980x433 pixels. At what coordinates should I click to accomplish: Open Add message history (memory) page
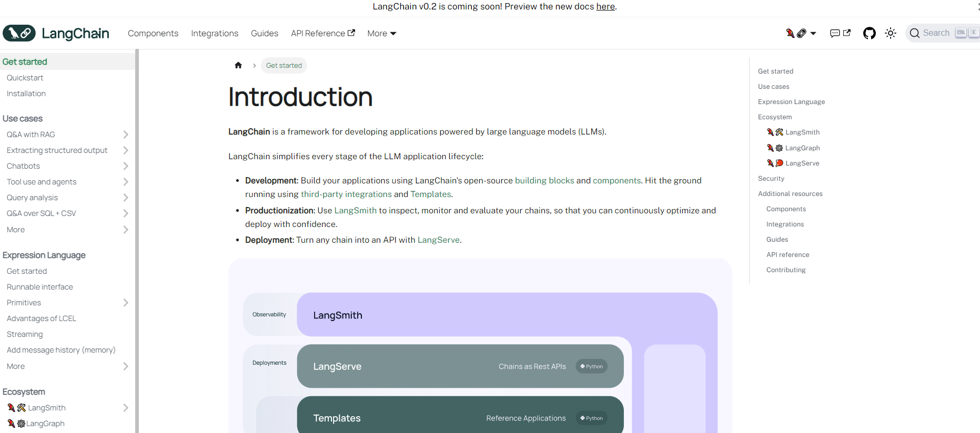(x=61, y=350)
